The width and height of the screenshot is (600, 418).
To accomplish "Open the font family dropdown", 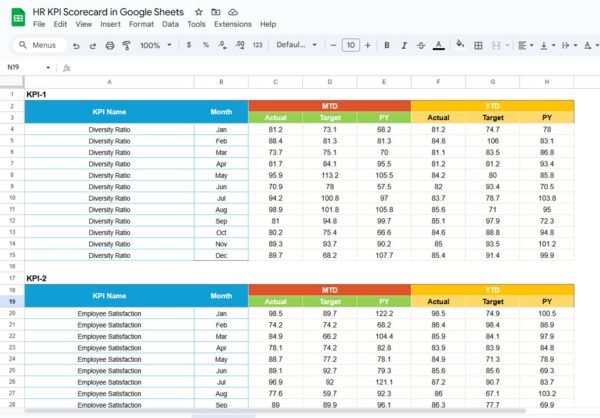I will (x=295, y=45).
